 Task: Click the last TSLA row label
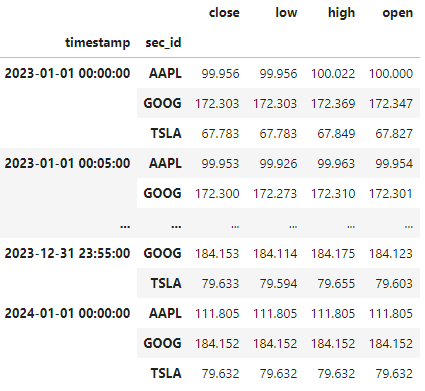(x=166, y=373)
